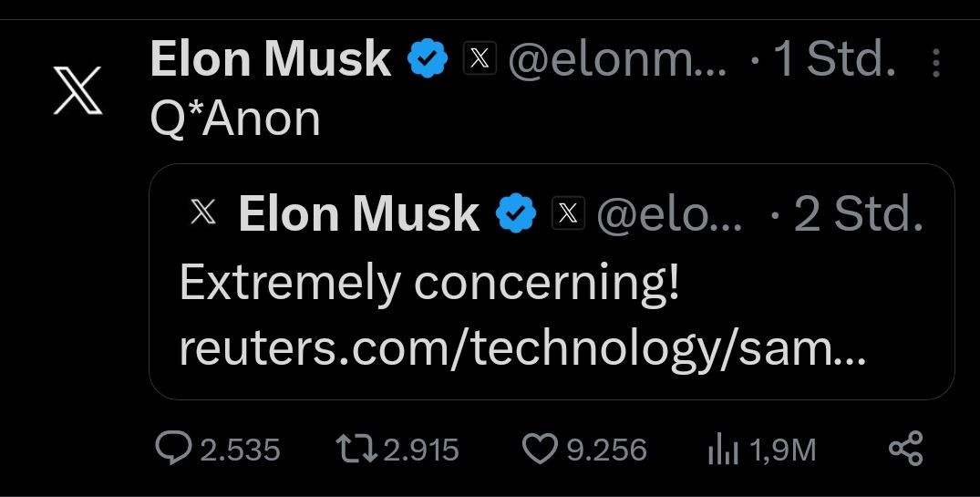Click the verified badge in the quoted tweet
The width and height of the screenshot is (980, 497).
[x=516, y=213]
